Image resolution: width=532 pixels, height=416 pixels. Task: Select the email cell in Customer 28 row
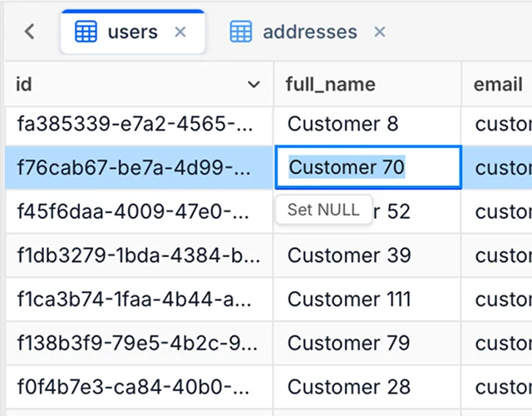pyautogui.click(x=497, y=387)
